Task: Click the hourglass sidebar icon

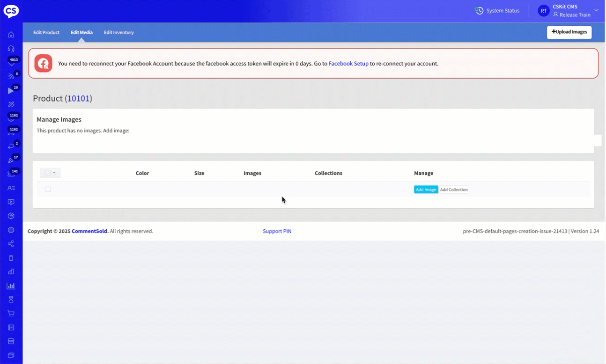Action: coord(11,299)
